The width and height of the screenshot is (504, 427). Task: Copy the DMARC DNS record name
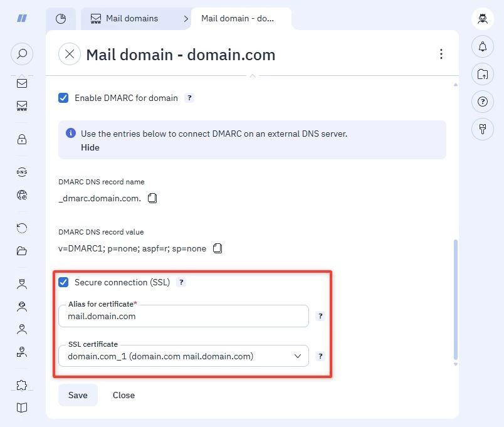(x=152, y=198)
